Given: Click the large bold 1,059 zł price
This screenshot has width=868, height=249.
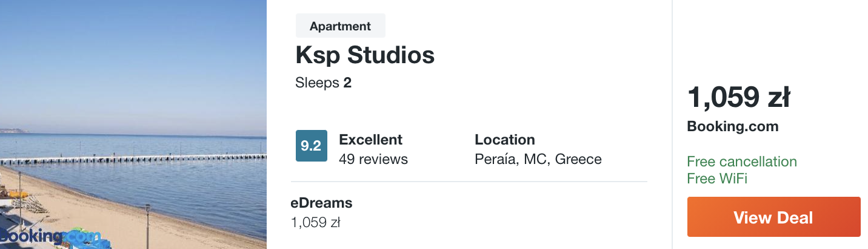Looking at the screenshot, I should click(x=738, y=97).
